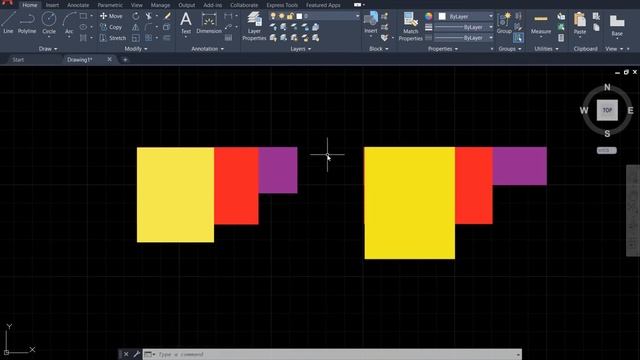
Task: Add a new drawing tab
Action: point(125,60)
